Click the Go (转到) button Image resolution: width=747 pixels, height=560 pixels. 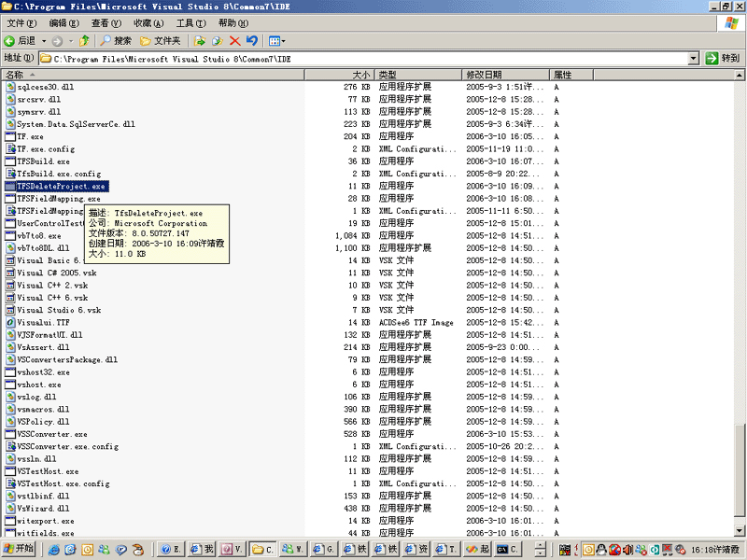(x=723, y=58)
